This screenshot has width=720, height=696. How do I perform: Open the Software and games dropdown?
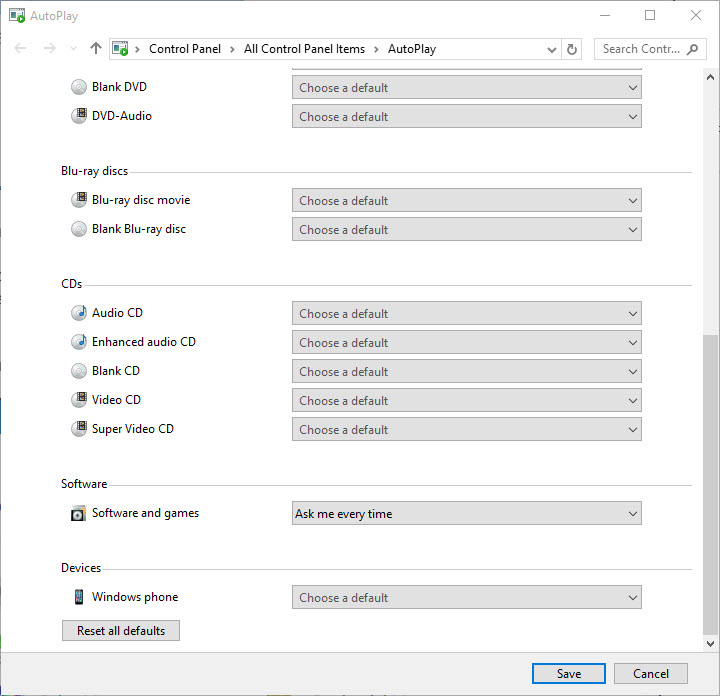[466, 514]
